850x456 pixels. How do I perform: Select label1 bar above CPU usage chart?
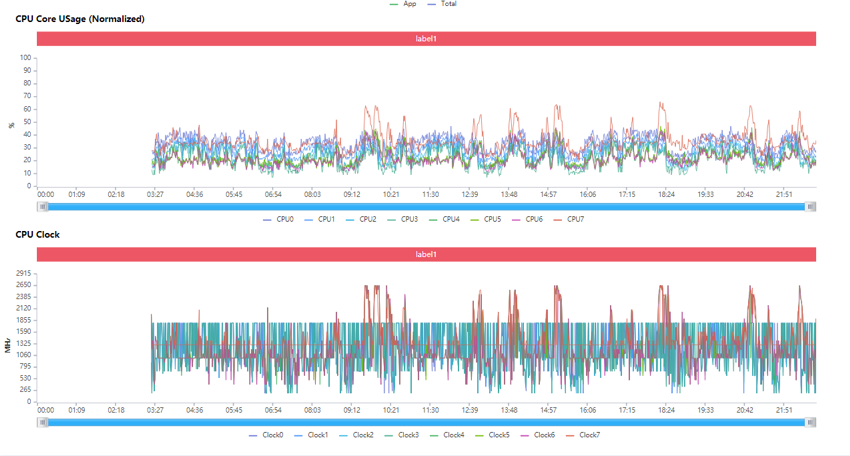[x=426, y=38]
